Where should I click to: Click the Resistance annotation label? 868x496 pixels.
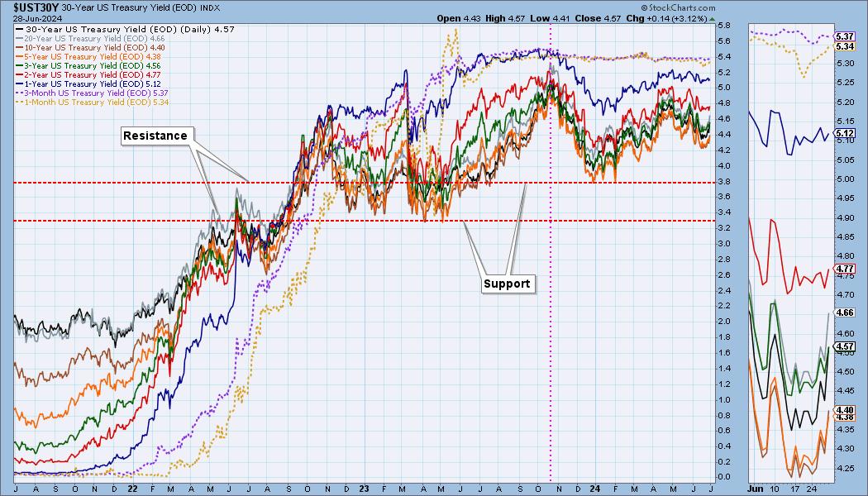[155, 136]
